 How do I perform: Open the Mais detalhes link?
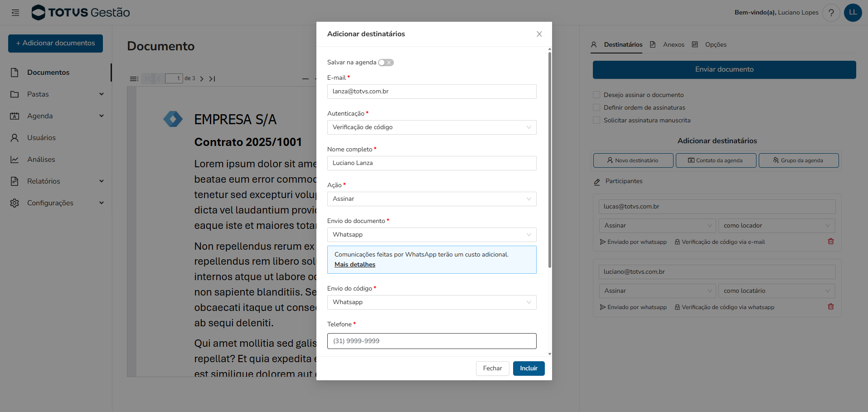click(355, 265)
